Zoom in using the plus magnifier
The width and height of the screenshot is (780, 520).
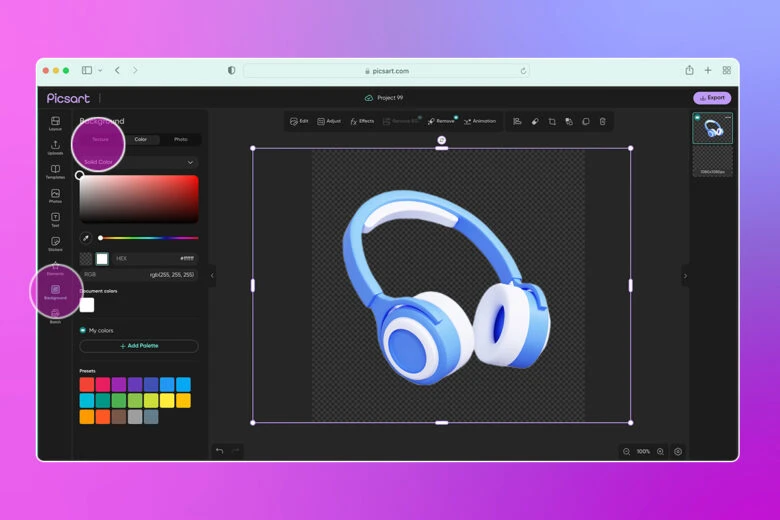coord(660,451)
